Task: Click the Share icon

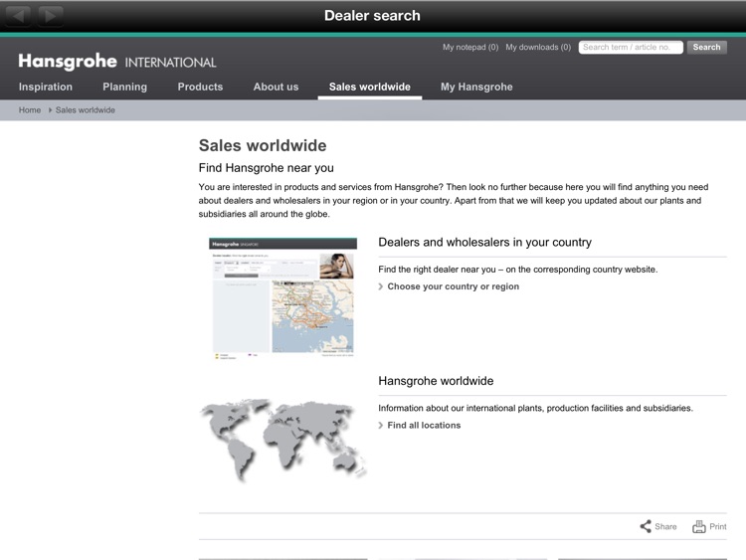Action: click(x=646, y=526)
